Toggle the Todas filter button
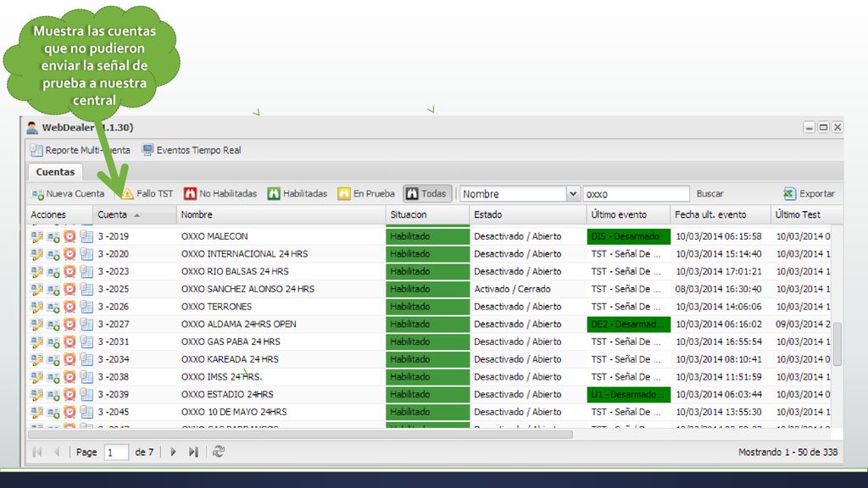The width and height of the screenshot is (868, 488). pos(427,194)
